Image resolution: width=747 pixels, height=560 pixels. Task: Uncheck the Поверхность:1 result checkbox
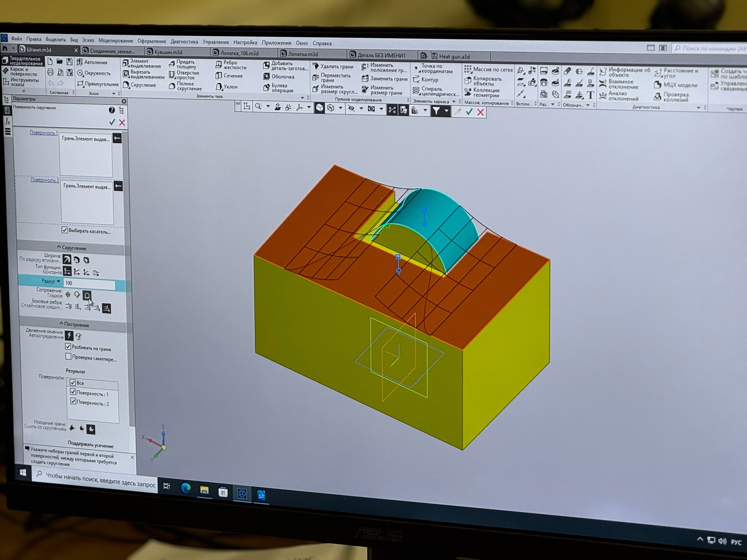(x=73, y=392)
